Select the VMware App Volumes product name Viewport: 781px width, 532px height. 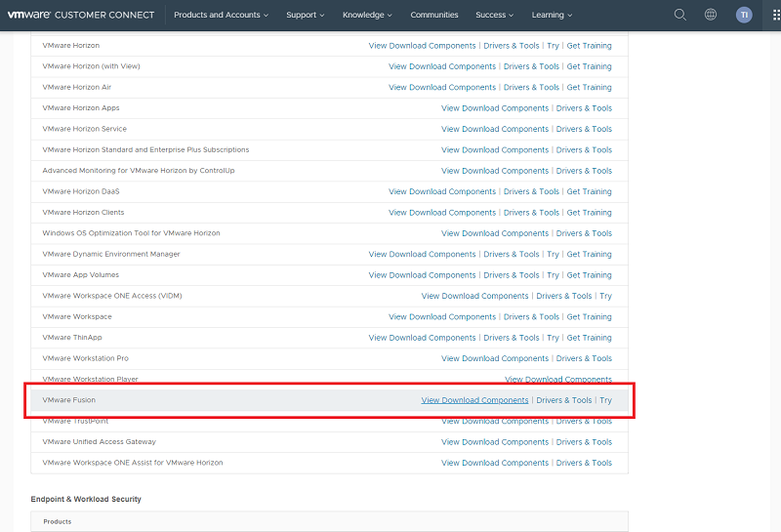pyautogui.click(x=81, y=275)
